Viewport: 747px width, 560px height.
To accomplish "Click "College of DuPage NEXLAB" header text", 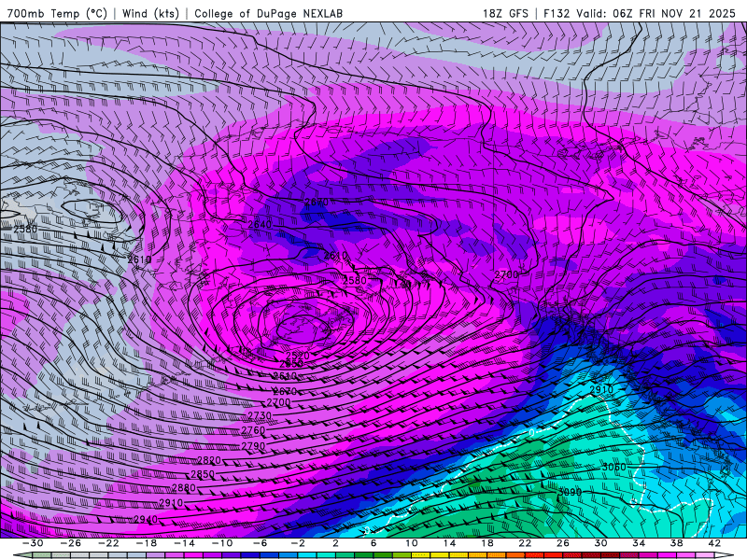I will pos(268,13).
